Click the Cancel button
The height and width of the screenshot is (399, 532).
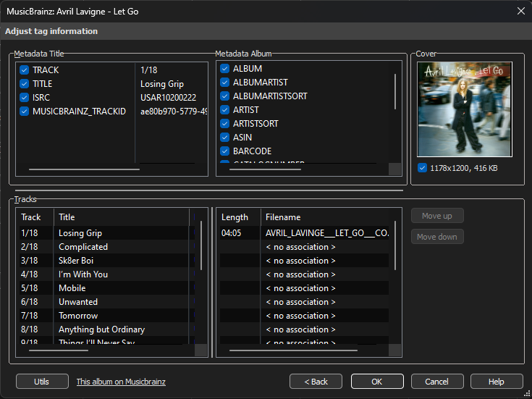(437, 382)
